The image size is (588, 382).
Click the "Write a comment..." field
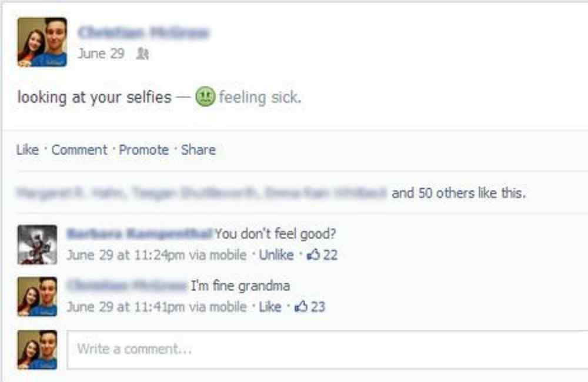[328, 350]
